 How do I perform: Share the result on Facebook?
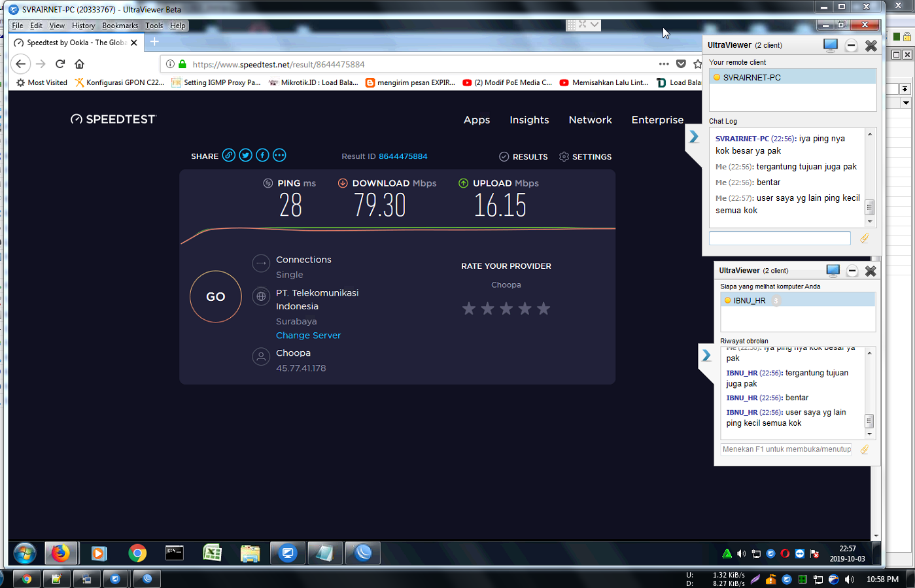(x=262, y=155)
